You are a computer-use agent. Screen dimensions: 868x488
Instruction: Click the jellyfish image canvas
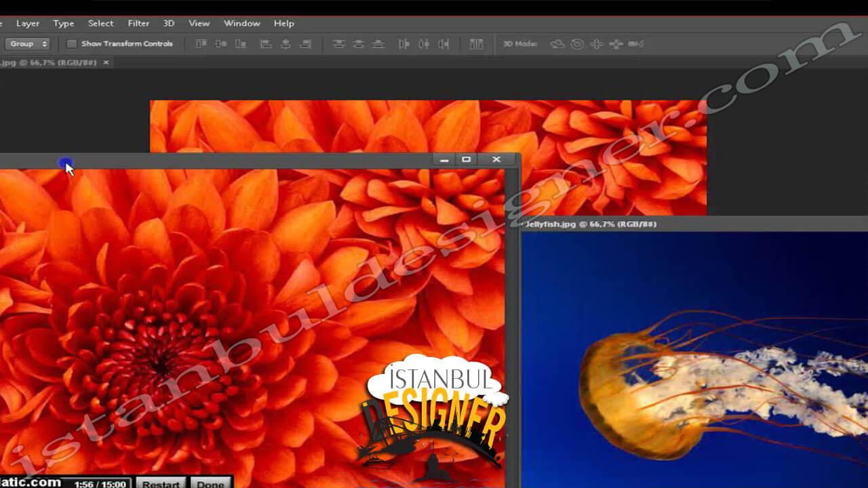tap(694, 359)
